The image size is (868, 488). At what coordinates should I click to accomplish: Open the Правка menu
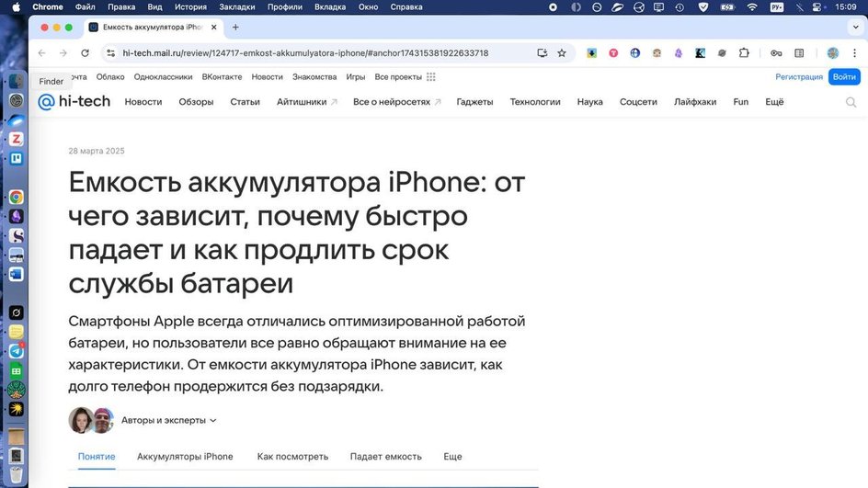pos(121,7)
